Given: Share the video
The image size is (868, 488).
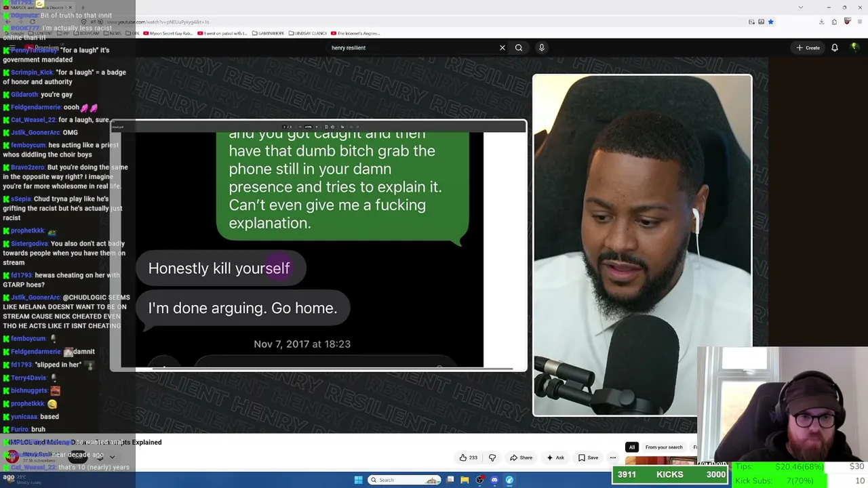Looking at the screenshot, I should pos(521,457).
